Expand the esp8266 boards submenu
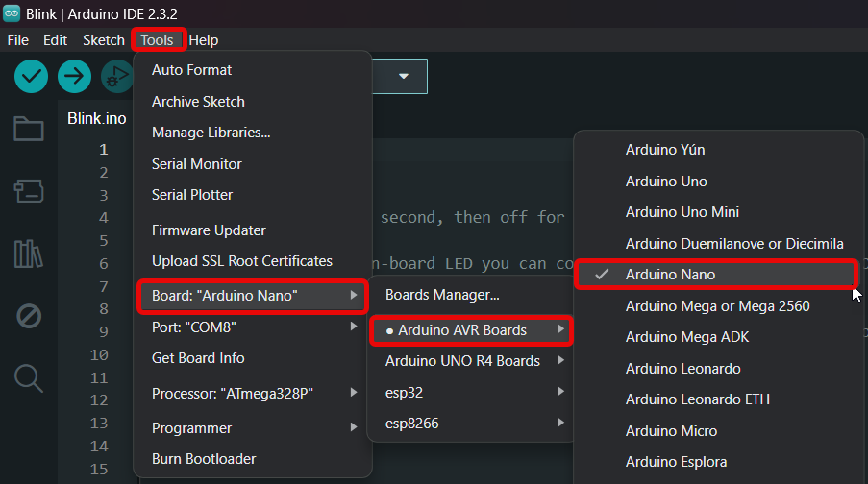 pyautogui.click(x=471, y=423)
